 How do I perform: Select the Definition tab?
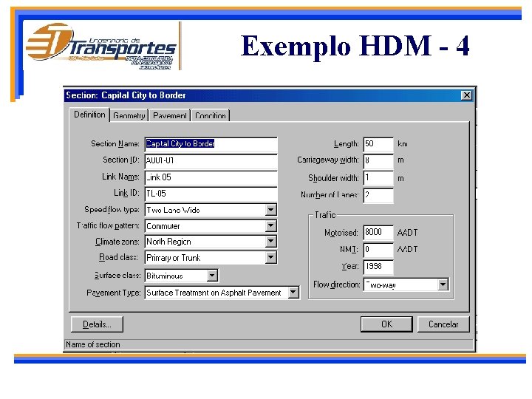[x=89, y=115]
